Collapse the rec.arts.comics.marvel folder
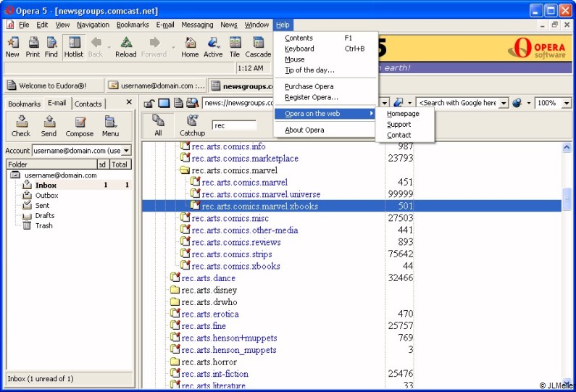Screen dimensions: 576x392 pos(185,170)
